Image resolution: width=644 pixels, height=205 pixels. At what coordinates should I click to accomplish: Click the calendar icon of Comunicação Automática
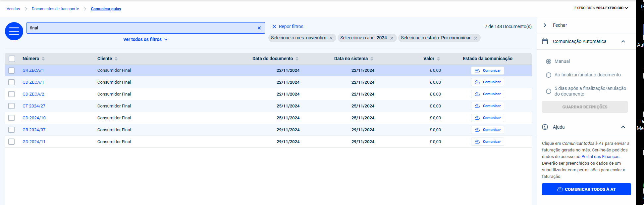pos(545,41)
